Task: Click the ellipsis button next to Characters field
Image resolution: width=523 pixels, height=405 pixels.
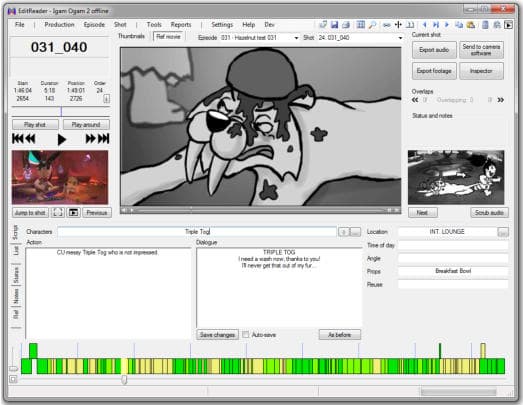Action: [x=356, y=232]
